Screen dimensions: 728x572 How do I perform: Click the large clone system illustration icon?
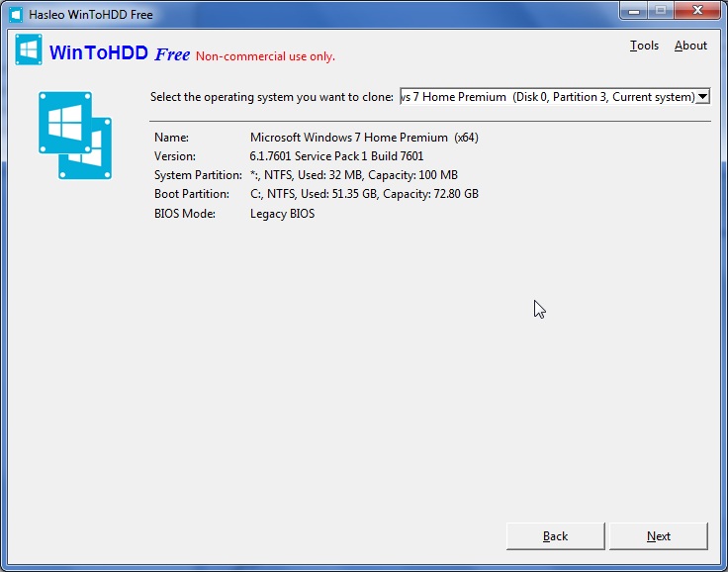75,136
